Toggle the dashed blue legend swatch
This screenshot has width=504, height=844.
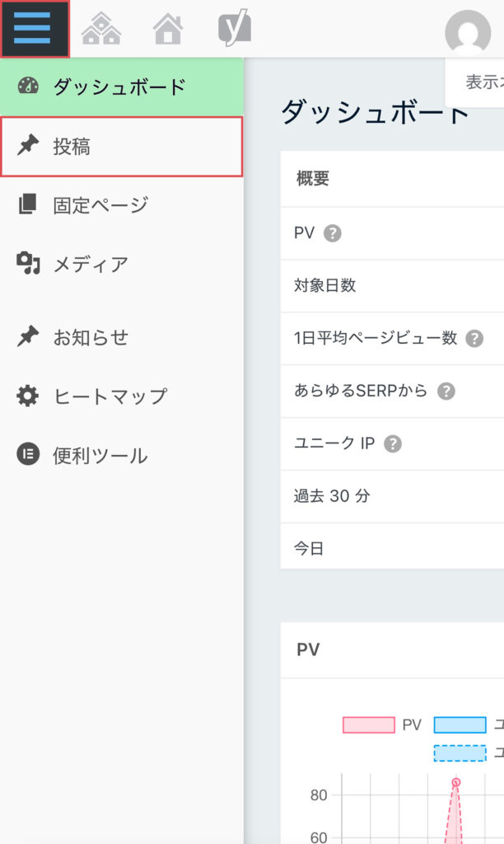460,753
